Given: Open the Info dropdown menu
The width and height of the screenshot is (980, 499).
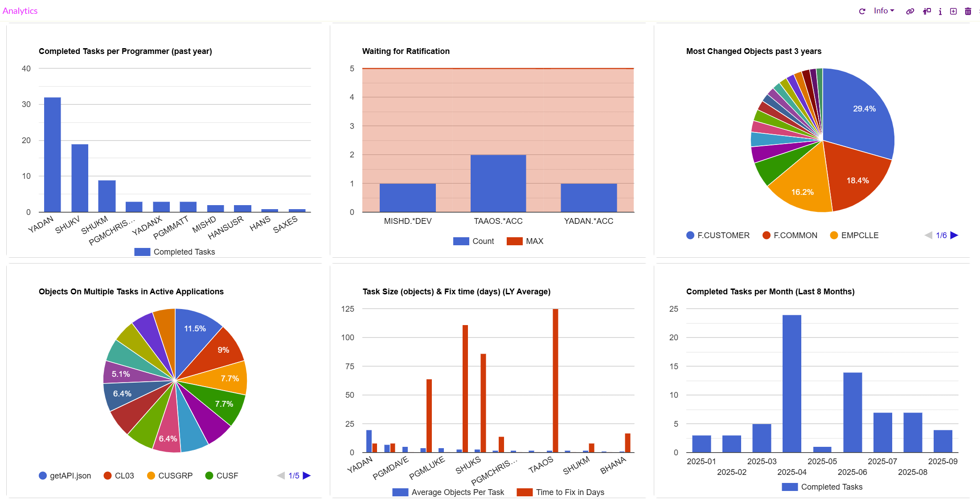Looking at the screenshot, I should (x=883, y=11).
